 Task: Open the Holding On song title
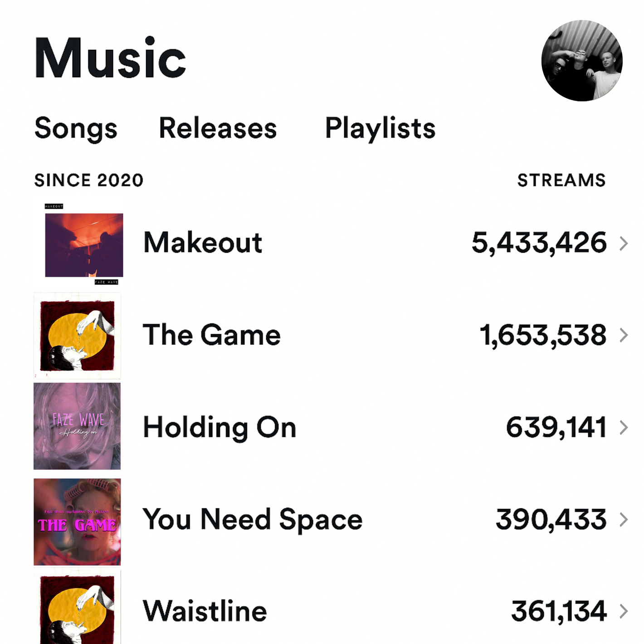220,428
